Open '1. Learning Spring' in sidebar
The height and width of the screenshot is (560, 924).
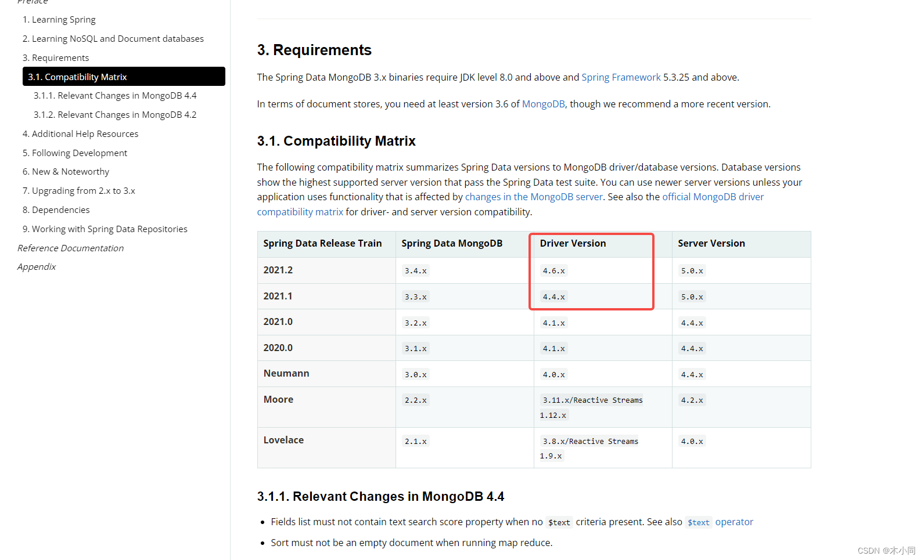[x=59, y=20]
